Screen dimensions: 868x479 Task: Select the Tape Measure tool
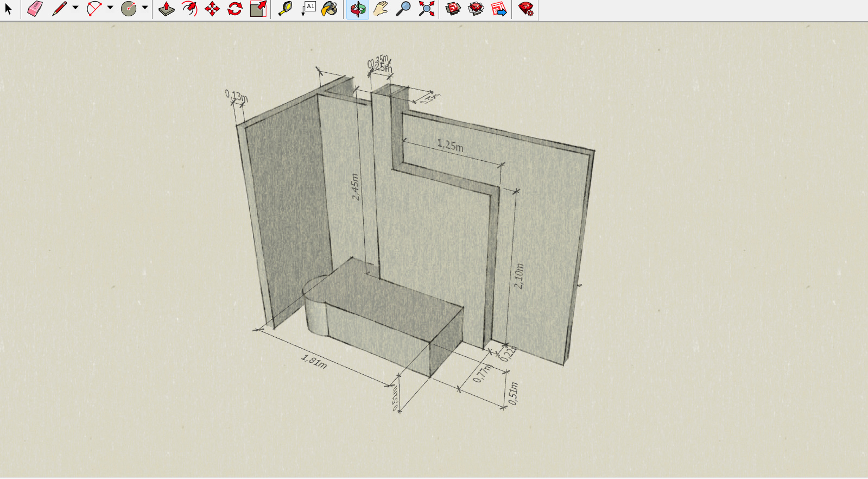[x=285, y=9]
